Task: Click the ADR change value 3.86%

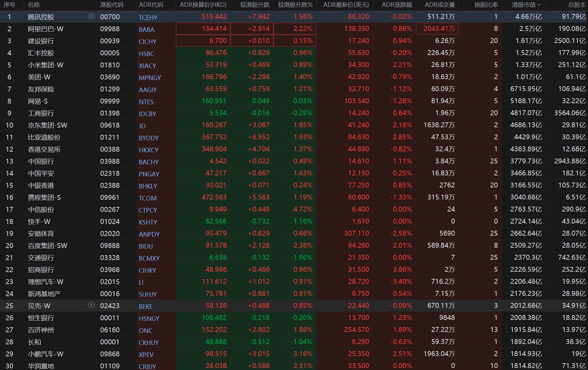Action: point(402,269)
